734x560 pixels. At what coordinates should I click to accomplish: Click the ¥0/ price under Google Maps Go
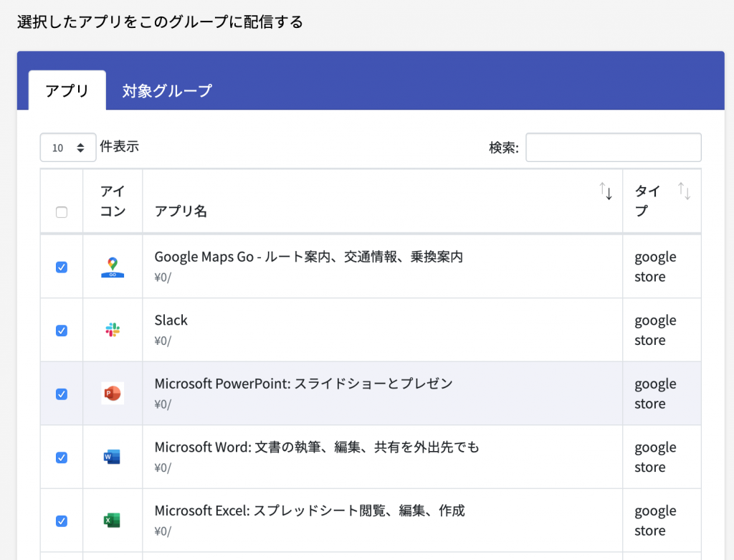tap(163, 277)
